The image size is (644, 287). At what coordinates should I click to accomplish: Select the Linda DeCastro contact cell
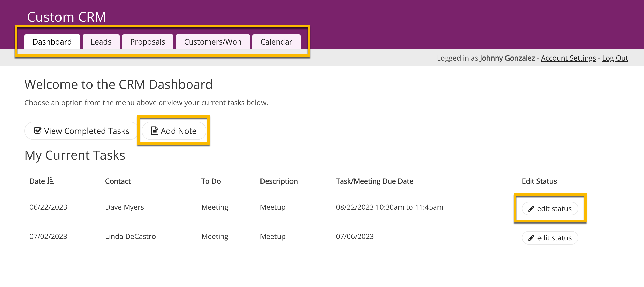point(130,237)
